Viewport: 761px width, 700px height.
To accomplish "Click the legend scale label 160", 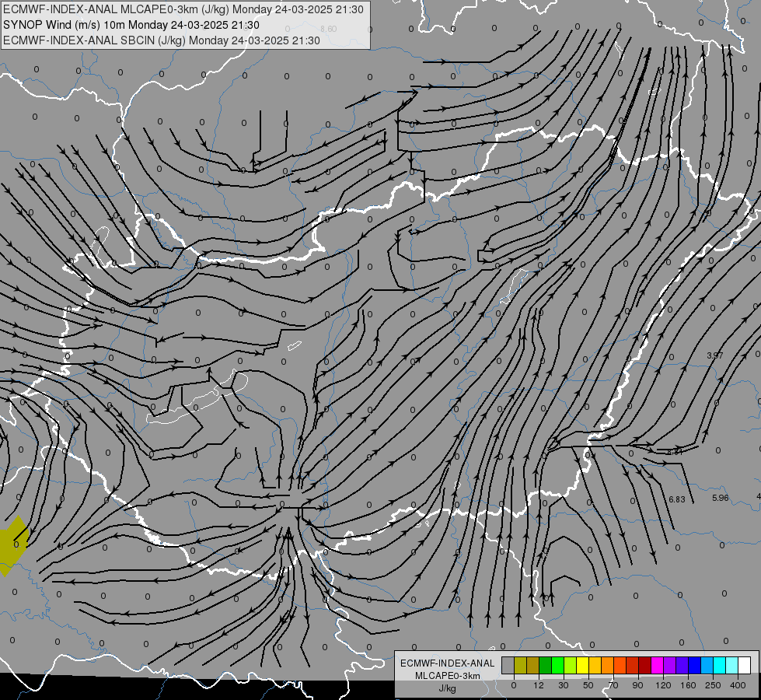I will (688, 685).
